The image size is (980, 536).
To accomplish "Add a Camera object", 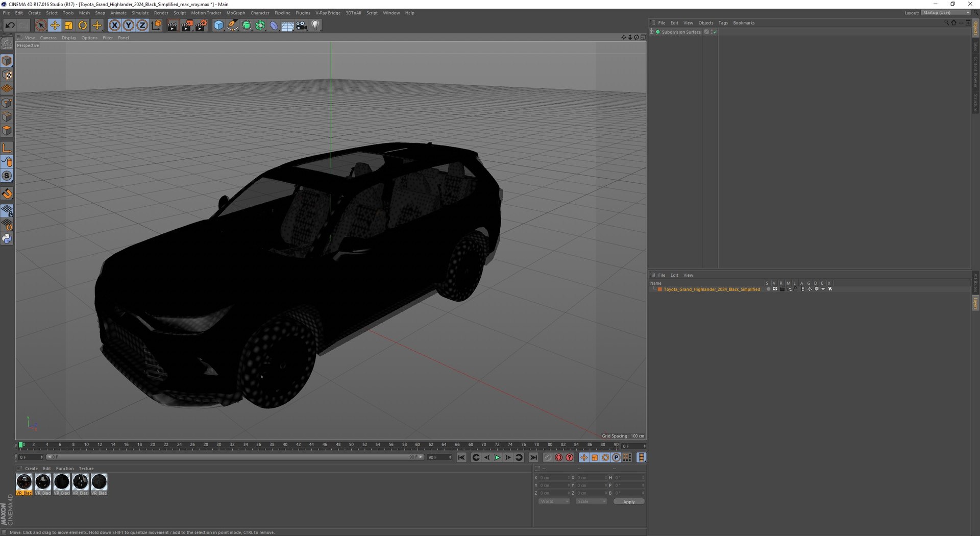I will 302,25.
